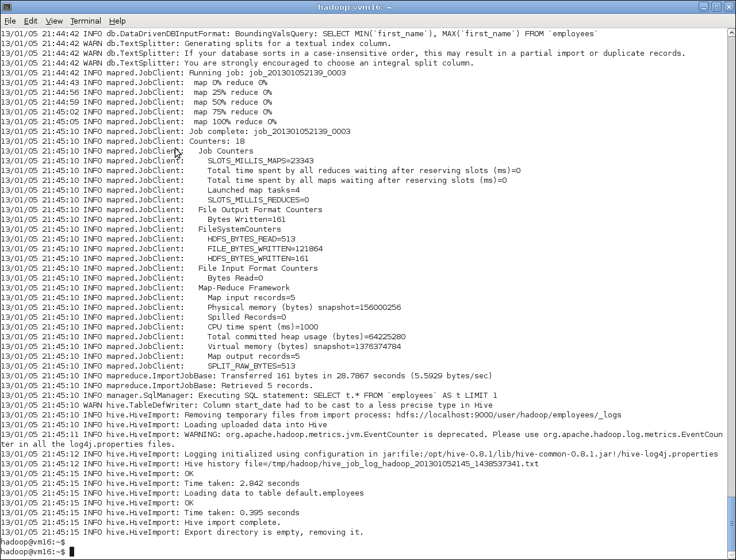Open the Edit menu
The image size is (736, 560).
click(30, 21)
